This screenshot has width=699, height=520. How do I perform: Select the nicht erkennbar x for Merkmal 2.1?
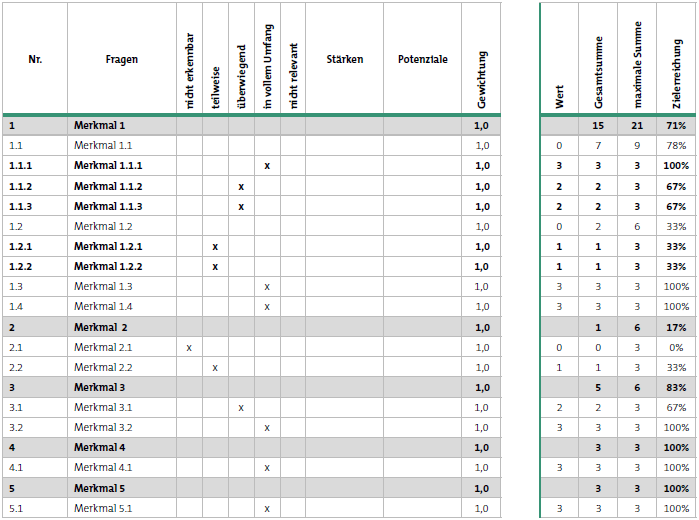[x=189, y=348]
